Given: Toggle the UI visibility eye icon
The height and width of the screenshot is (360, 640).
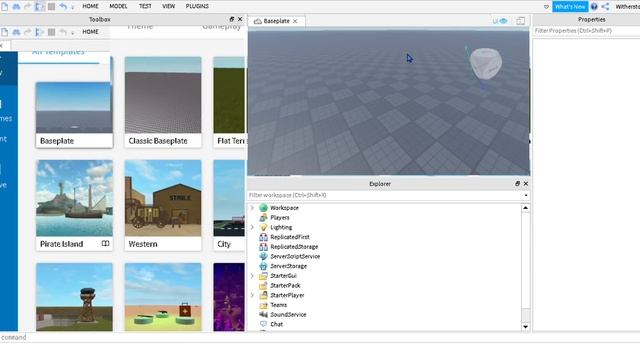Looking at the screenshot, I should (500, 21).
